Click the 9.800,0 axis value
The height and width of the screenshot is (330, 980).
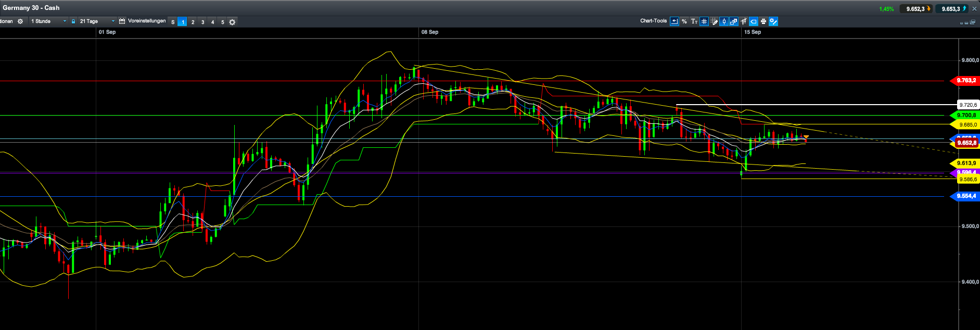pyautogui.click(x=970, y=60)
